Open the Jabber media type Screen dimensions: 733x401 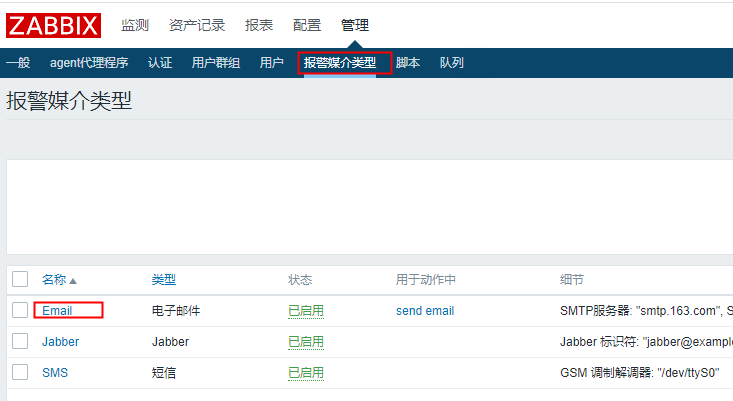click(60, 342)
